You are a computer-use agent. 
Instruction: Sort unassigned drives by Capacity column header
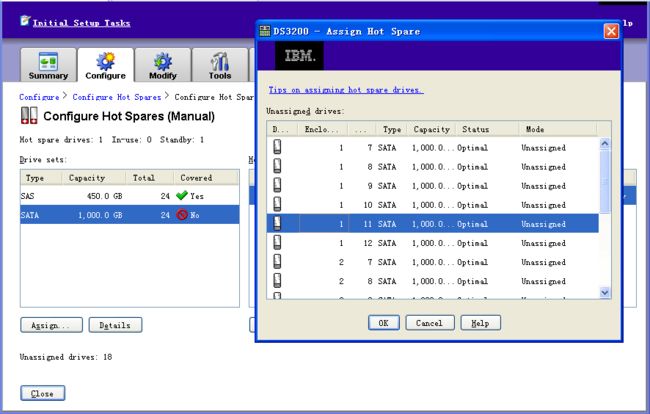pos(432,129)
